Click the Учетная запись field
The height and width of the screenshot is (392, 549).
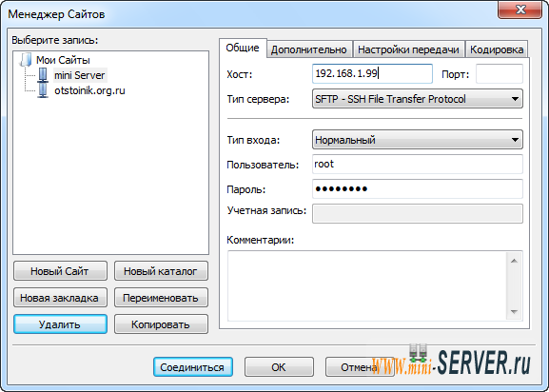coord(418,213)
